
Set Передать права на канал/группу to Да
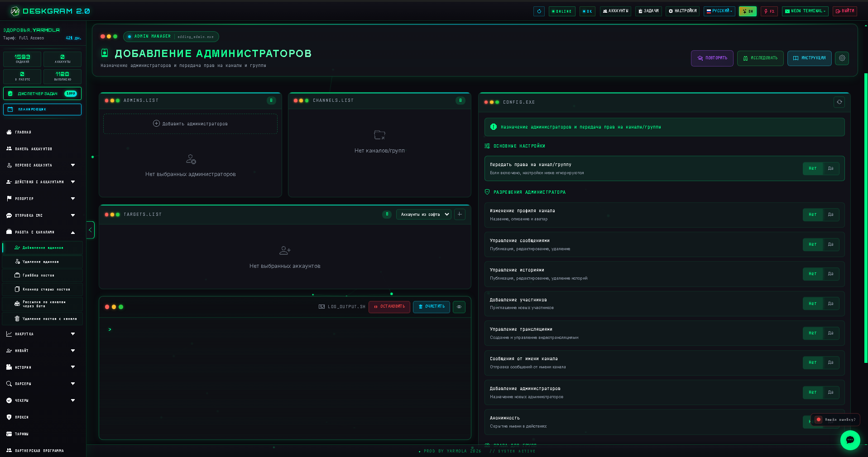[830, 168]
